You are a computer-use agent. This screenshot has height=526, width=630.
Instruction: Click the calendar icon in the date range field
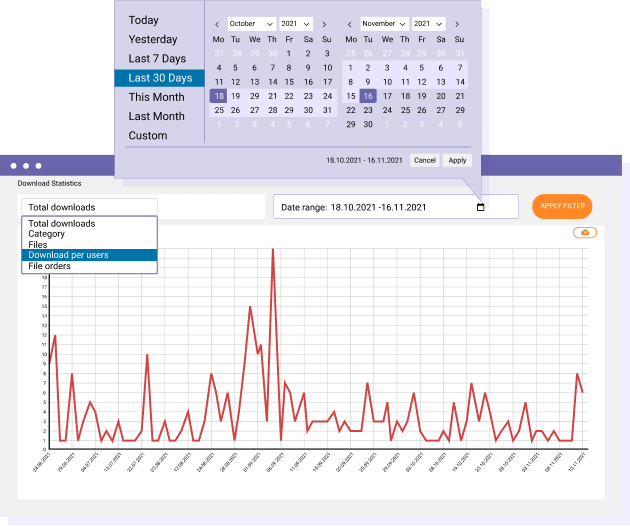tap(480, 207)
